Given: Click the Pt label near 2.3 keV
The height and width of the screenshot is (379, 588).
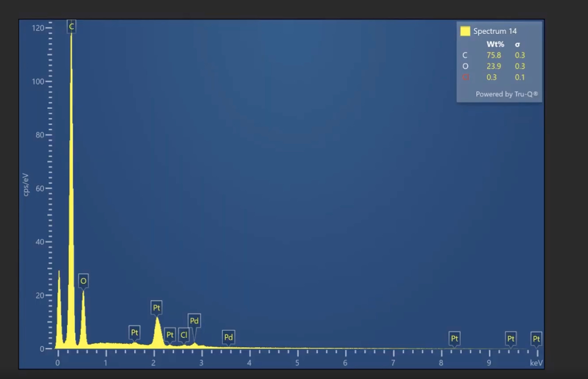Looking at the screenshot, I should click(170, 335).
